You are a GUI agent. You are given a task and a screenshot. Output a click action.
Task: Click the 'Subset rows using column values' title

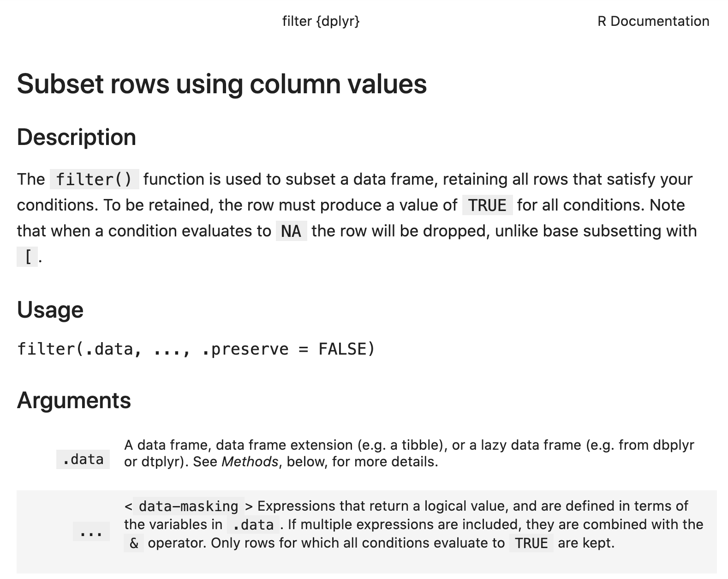point(222,84)
